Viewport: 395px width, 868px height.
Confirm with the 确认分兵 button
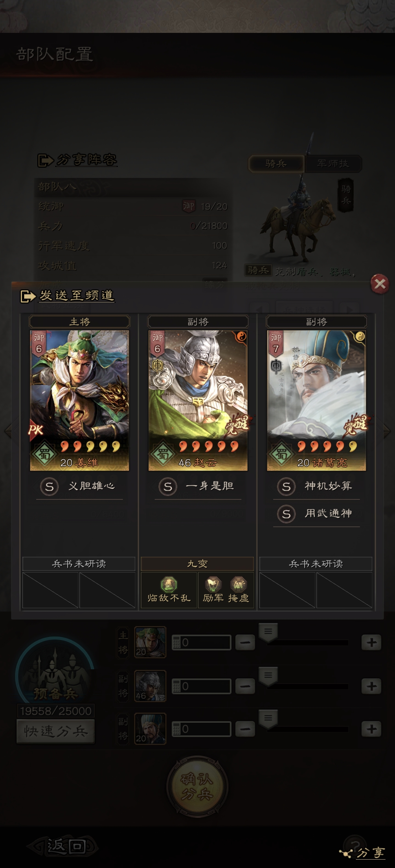click(197, 786)
